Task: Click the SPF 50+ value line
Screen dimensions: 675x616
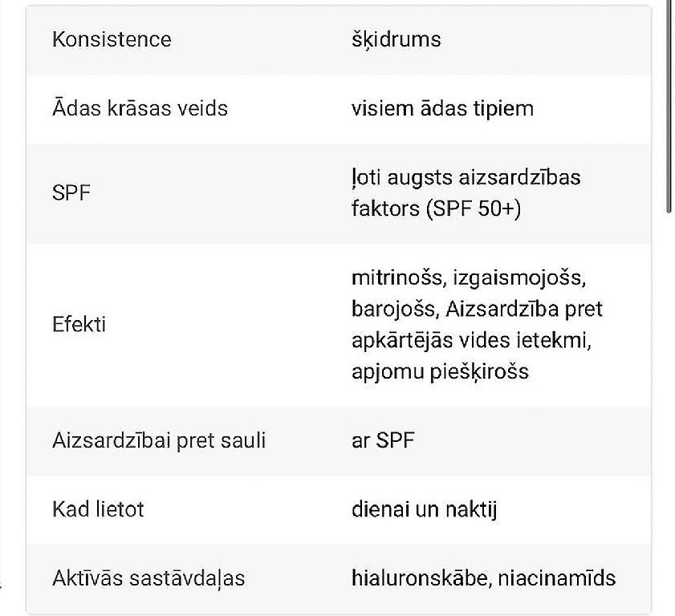Action: coord(436,209)
